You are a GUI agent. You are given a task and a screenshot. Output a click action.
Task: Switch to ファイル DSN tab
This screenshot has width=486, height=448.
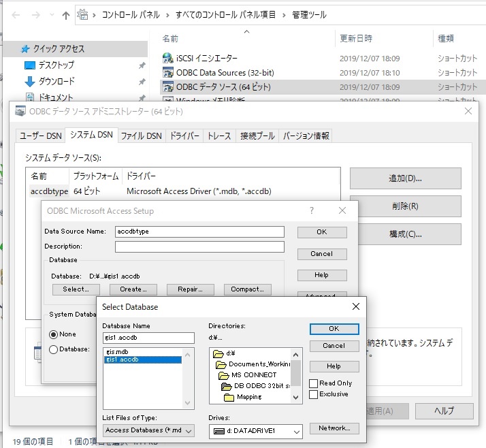[142, 135]
